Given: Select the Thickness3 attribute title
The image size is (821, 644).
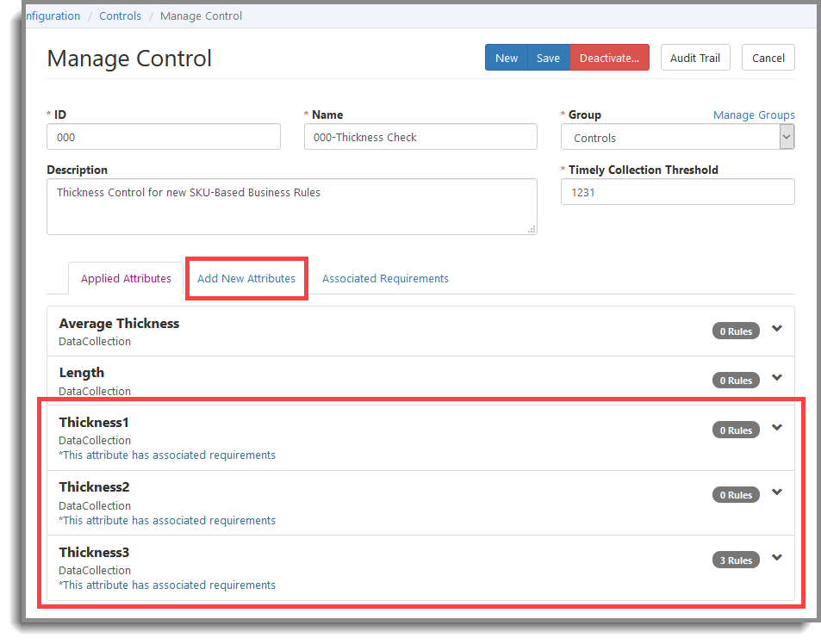Looking at the screenshot, I should point(94,553).
